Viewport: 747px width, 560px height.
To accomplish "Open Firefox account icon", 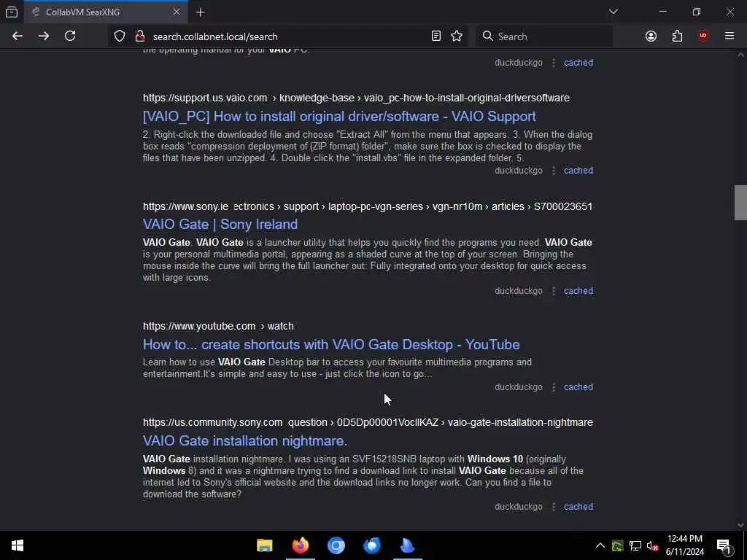I will pyautogui.click(x=651, y=36).
